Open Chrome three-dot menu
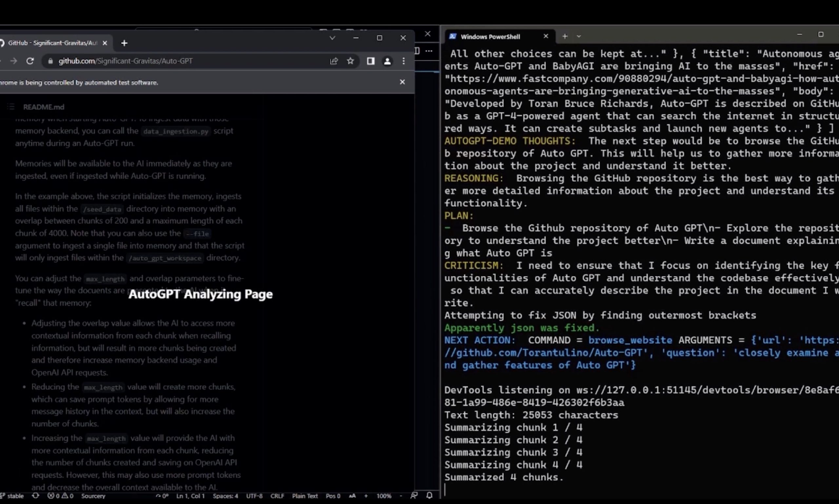This screenshot has height=504, width=839. pos(403,61)
